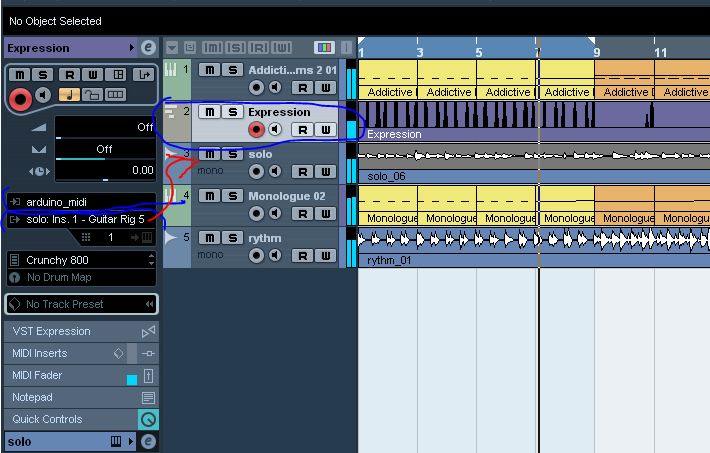The height and width of the screenshot is (453, 710).
Task: Enable record on the rythm track
Action: point(256,255)
